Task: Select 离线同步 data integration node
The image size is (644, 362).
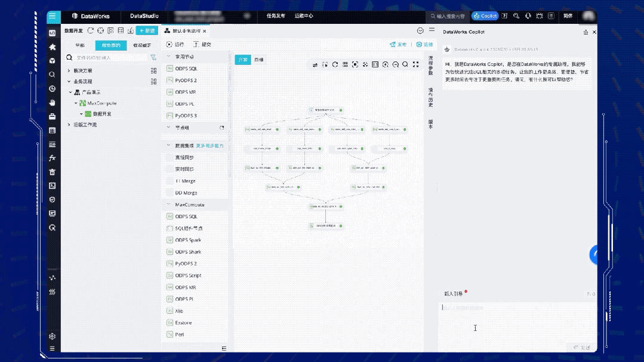Action: 184,157
